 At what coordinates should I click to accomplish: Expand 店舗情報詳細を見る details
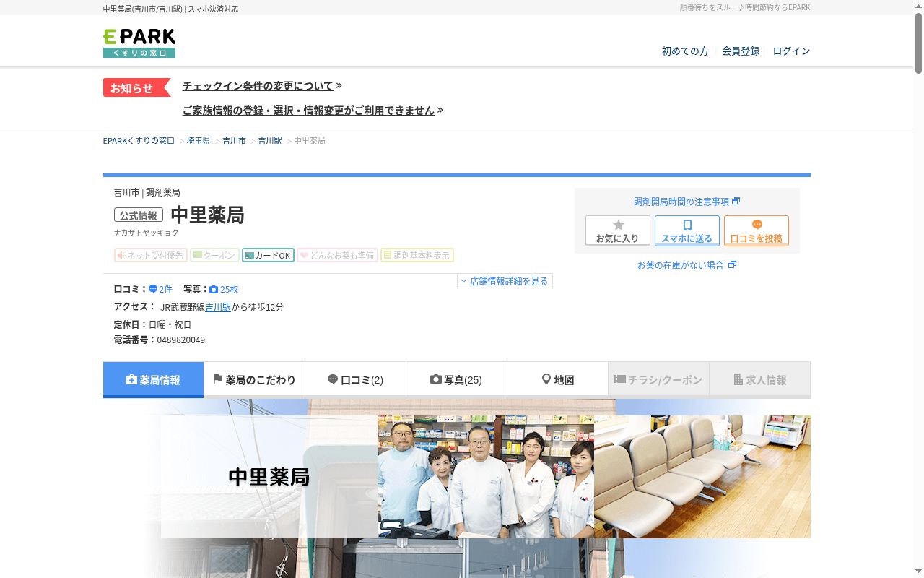point(505,281)
